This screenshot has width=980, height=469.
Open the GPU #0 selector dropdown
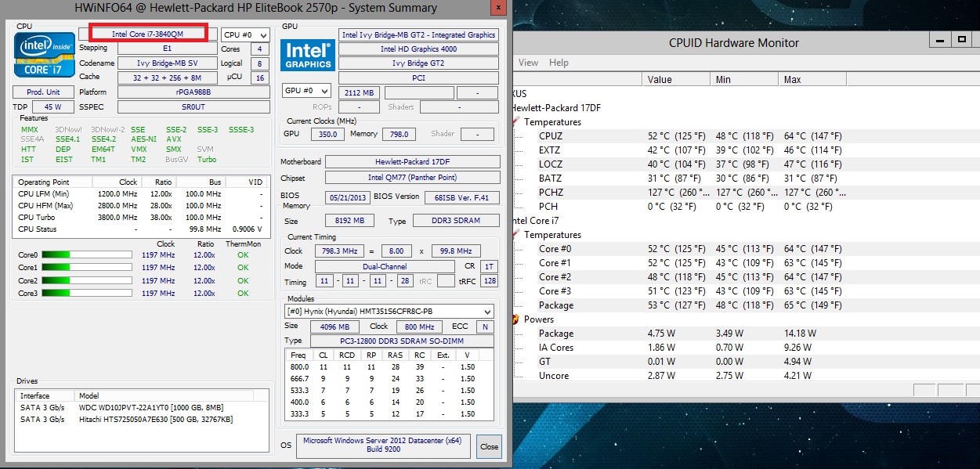306,91
